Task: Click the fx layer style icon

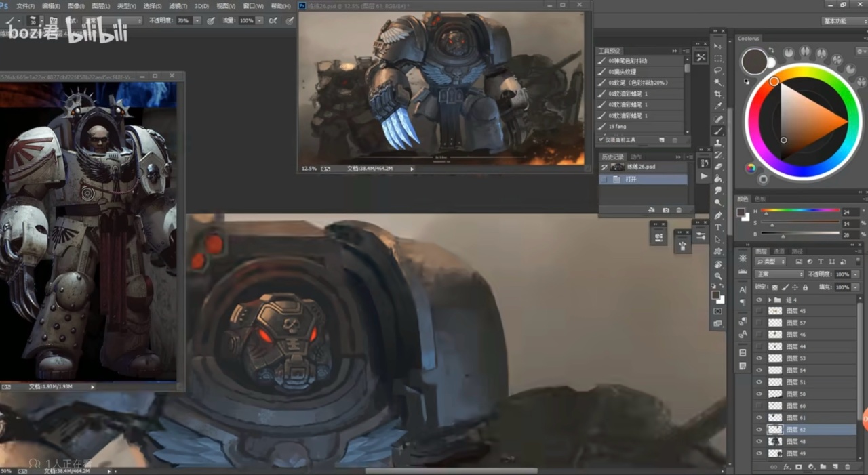Action: [x=787, y=467]
